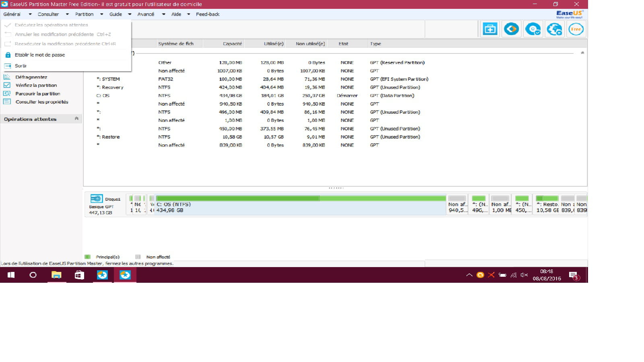Click the highlighted EaseUS taskbar icon
Screen dimensions: 644x362
click(125, 275)
